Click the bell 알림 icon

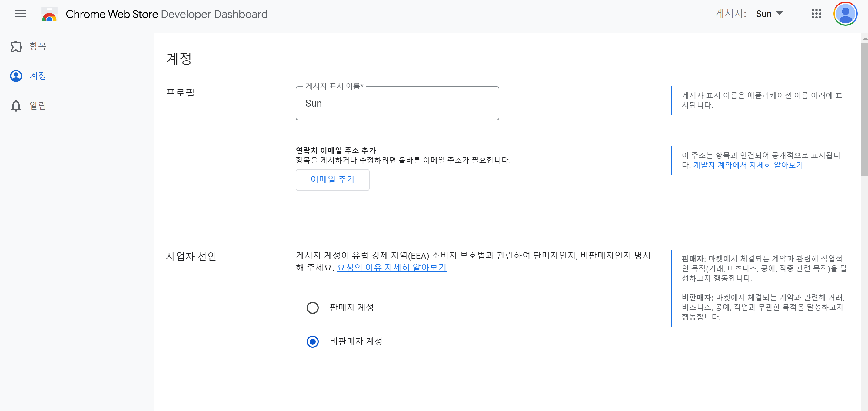pos(16,106)
